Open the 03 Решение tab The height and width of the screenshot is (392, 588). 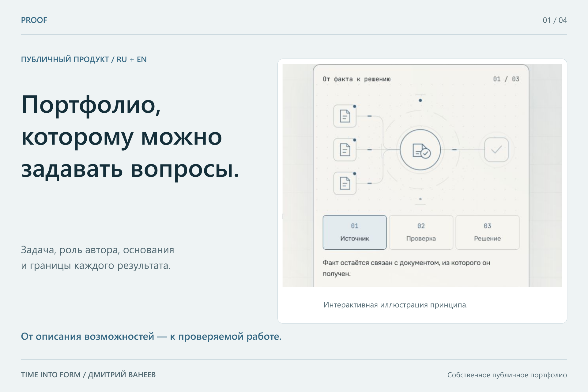tap(487, 232)
